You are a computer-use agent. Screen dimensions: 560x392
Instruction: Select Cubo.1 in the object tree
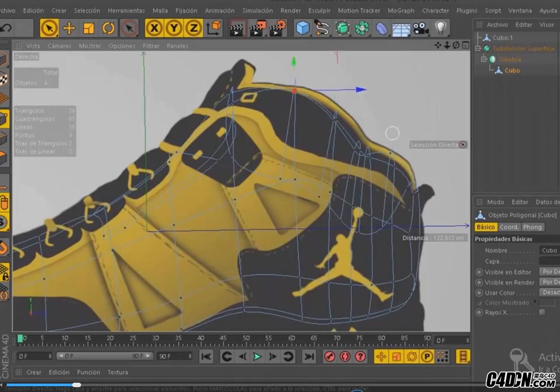[x=502, y=38]
